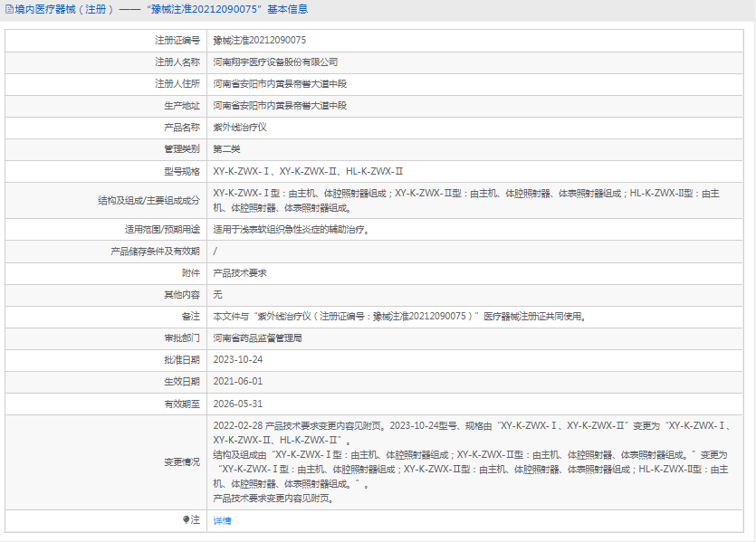Select 适用于浅表软组织急性炎症的辅助治疗 text
This screenshot has height=542, width=756.
coord(292,229)
